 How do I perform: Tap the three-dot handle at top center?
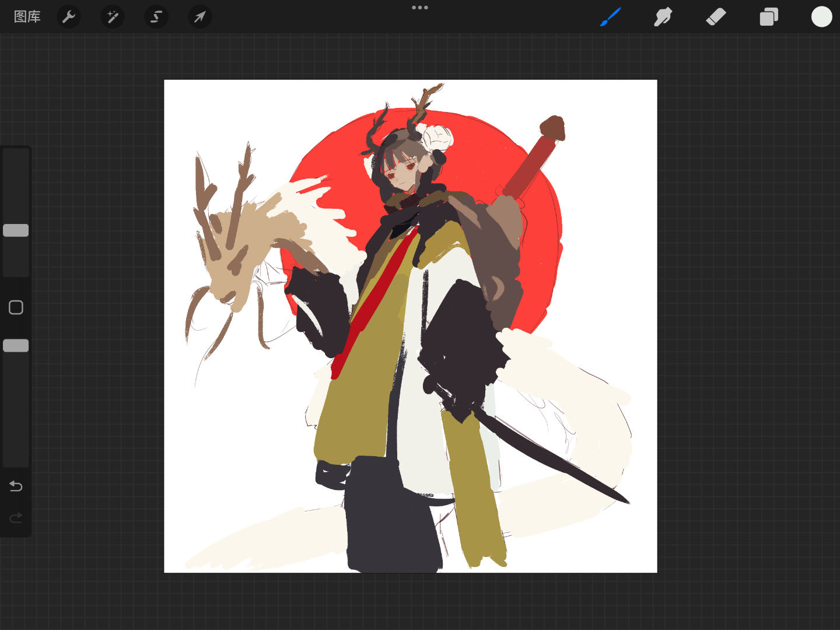pyautogui.click(x=420, y=8)
